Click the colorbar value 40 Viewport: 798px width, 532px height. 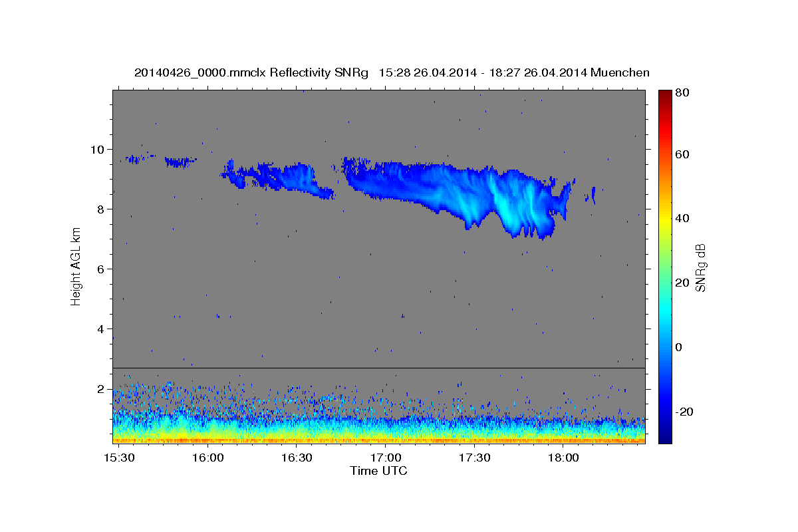click(684, 218)
